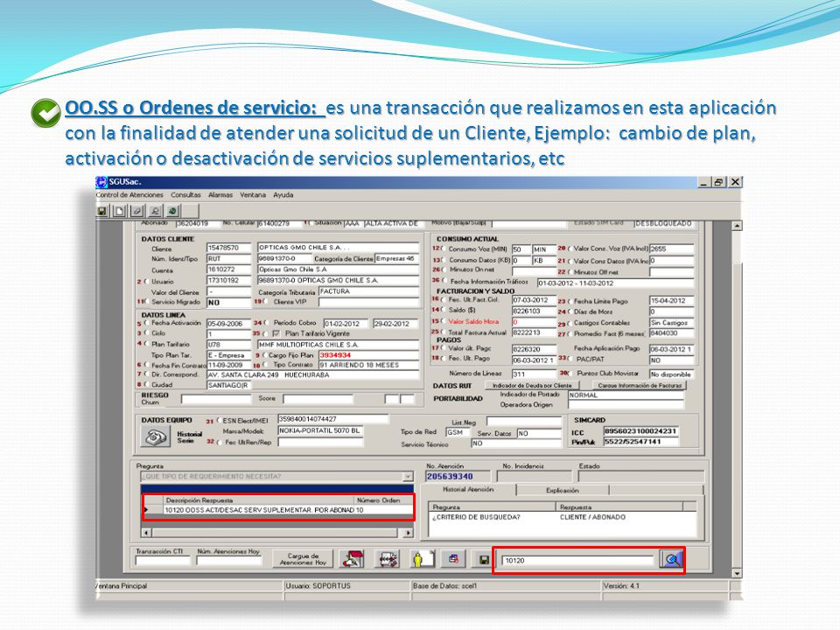Click the green globe toolbar icon

click(x=172, y=211)
